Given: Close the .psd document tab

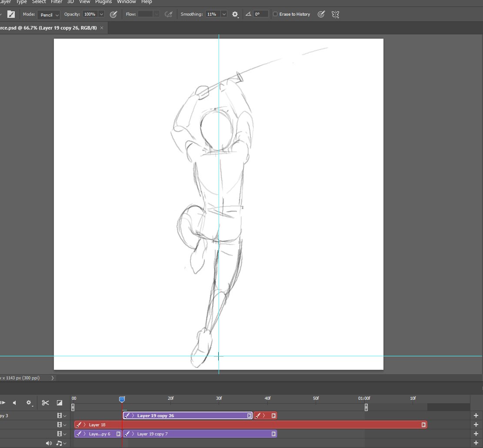Looking at the screenshot, I should [x=102, y=28].
